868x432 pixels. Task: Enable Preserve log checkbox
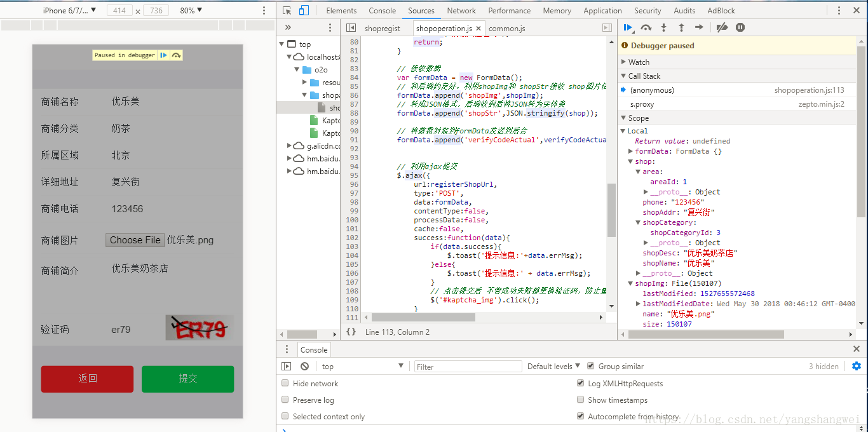pyautogui.click(x=285, y=400)
